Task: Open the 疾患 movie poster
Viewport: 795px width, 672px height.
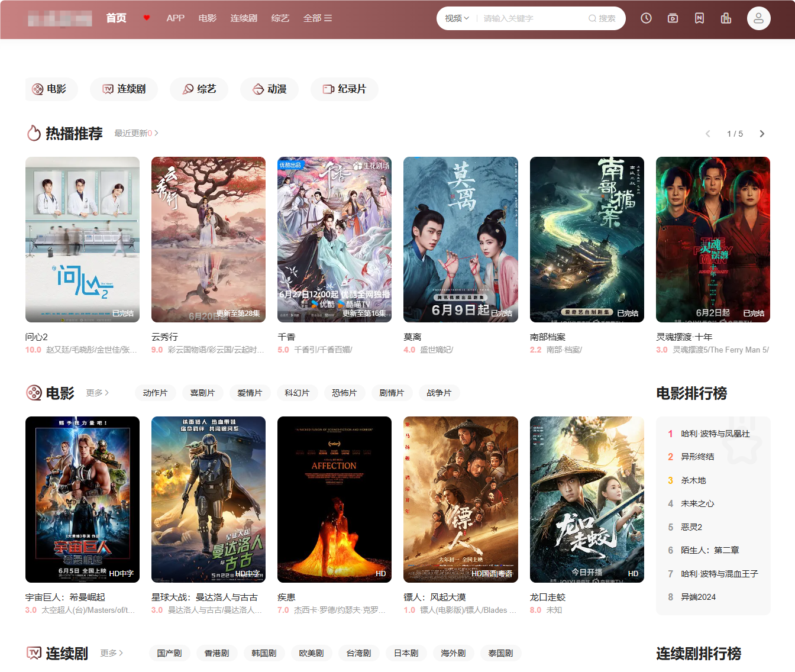Action: pyautogui.click(x=334, y=500)
